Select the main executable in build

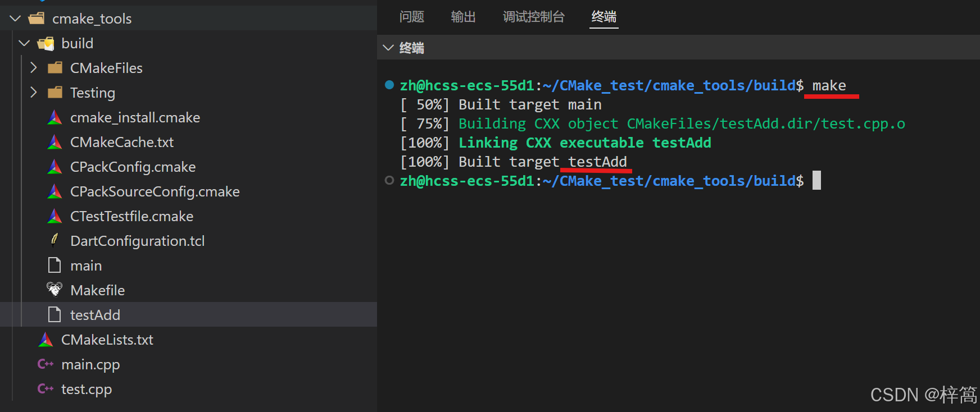pos(86,265)
